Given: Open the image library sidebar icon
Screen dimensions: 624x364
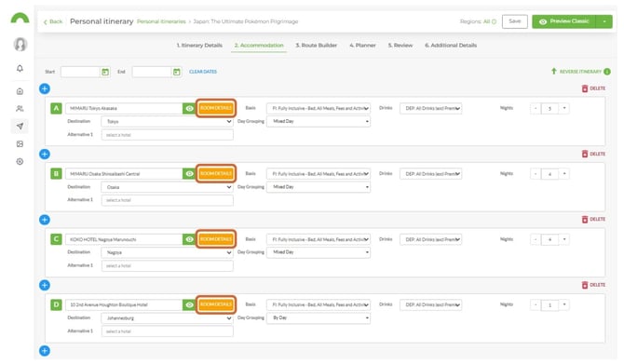Looking at the screenshot, I should [20, 143].
